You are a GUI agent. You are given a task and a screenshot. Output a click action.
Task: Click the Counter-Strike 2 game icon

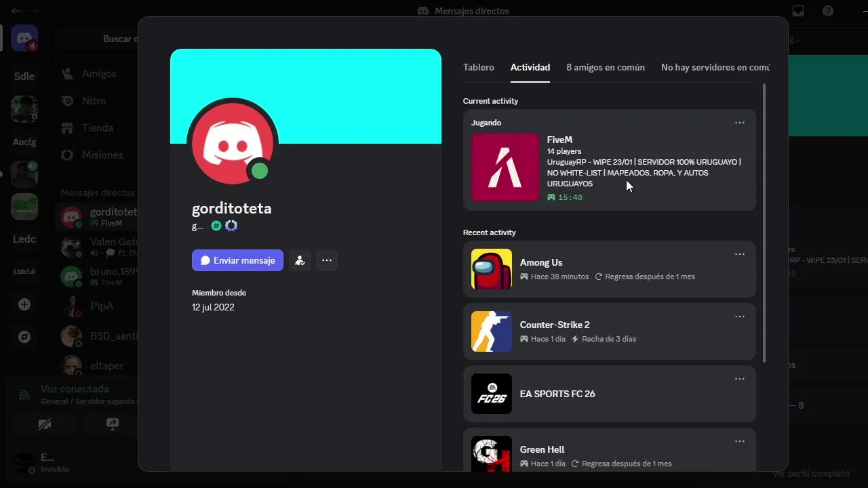[x=492, y=331]
